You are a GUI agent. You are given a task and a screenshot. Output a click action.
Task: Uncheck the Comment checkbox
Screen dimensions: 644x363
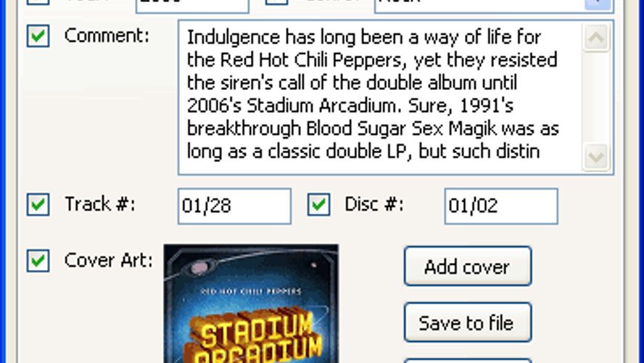tap(38, 36)
